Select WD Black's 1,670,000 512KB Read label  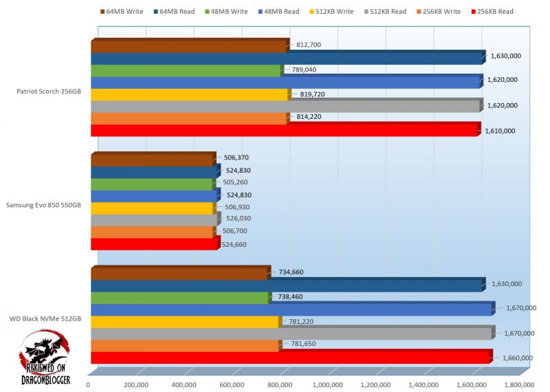click(x=519, y=333)
